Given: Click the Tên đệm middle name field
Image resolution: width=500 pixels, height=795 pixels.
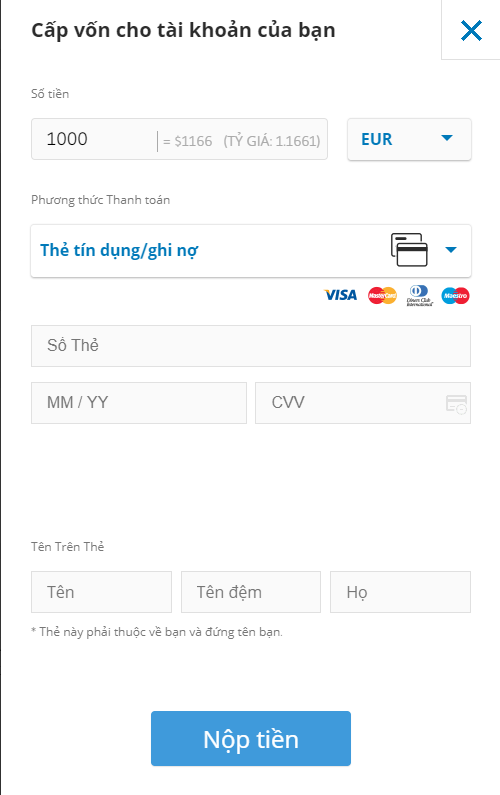Looking at the screenshot, I should pyautogui.click(x=251, y=592).
